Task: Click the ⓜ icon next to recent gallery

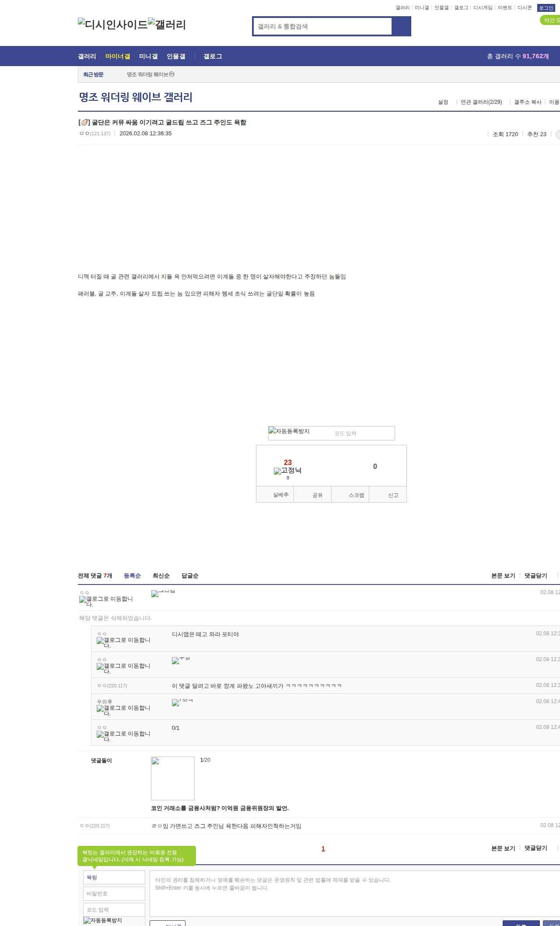Action: pos(172,74)
